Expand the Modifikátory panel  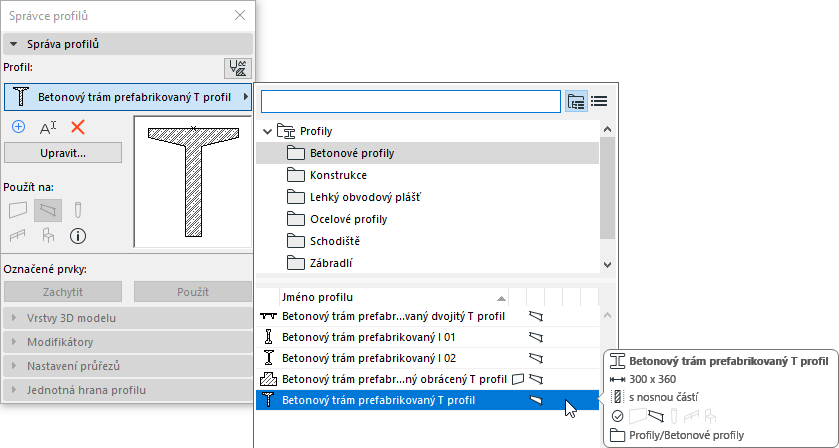pyautogui.click(x=127, y=342)
